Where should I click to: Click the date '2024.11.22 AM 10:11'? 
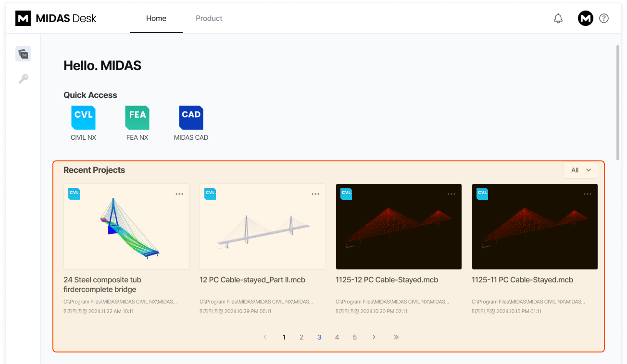click(x=111, y=311)
